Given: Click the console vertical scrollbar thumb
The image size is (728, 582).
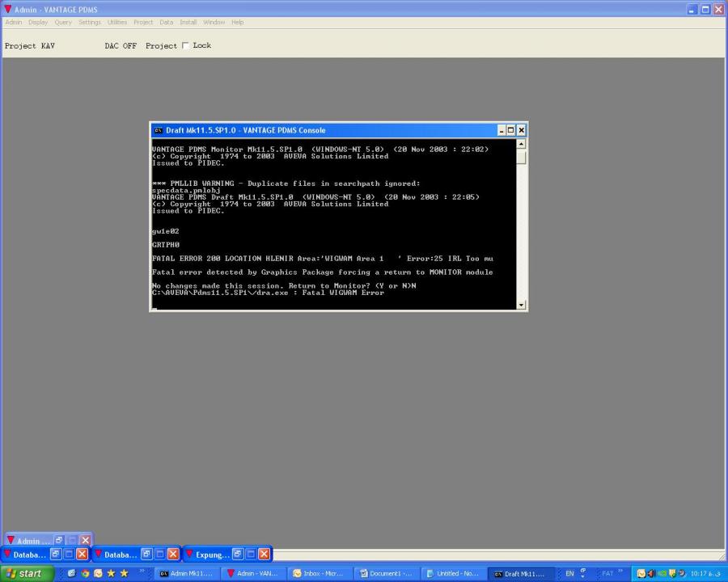Looking at the screenshot, I should 521,156.
